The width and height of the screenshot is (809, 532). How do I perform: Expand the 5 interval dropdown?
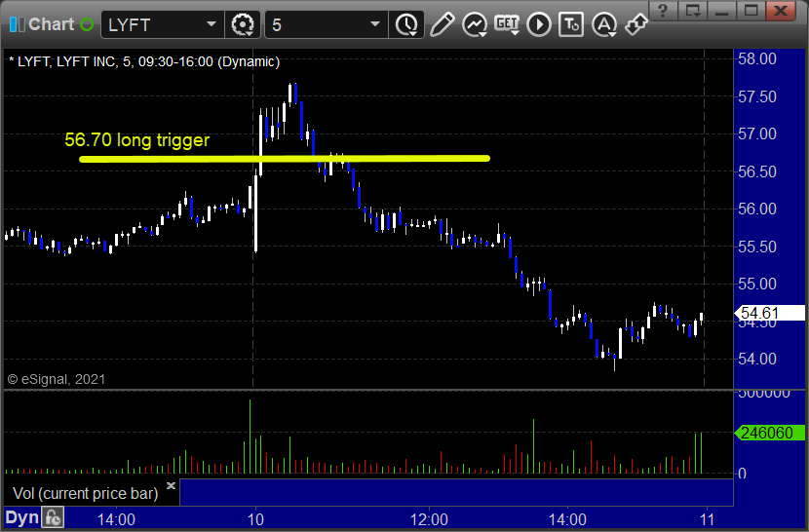coord(375,24)
